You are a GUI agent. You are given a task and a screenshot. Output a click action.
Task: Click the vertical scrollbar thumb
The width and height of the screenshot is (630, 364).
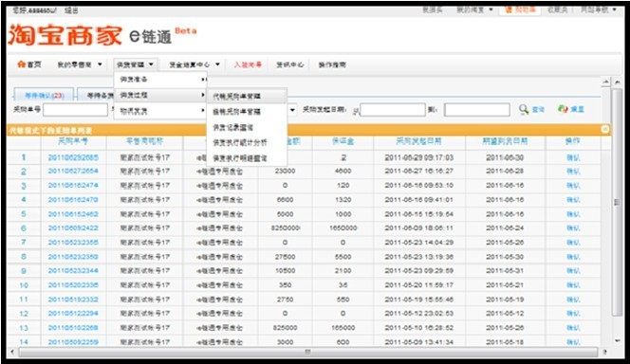point(617,202)
